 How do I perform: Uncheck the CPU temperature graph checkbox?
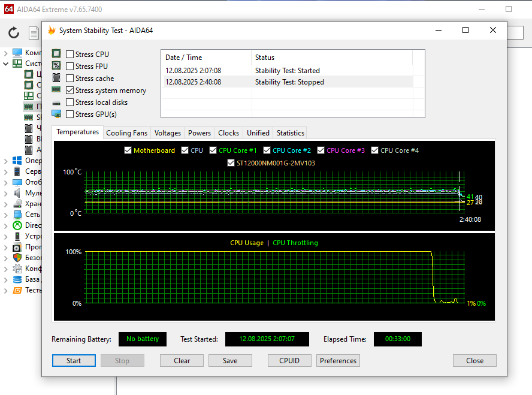click(185, 150)
